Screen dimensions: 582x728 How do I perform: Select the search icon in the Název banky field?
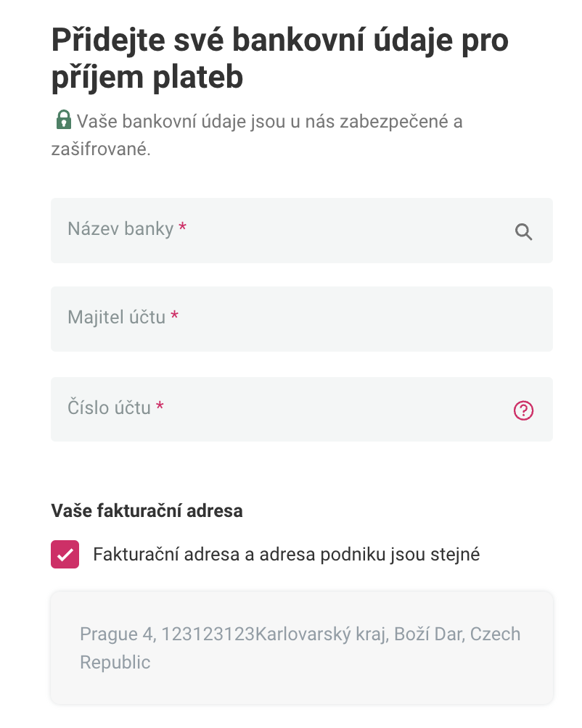(x=524, y=231)
